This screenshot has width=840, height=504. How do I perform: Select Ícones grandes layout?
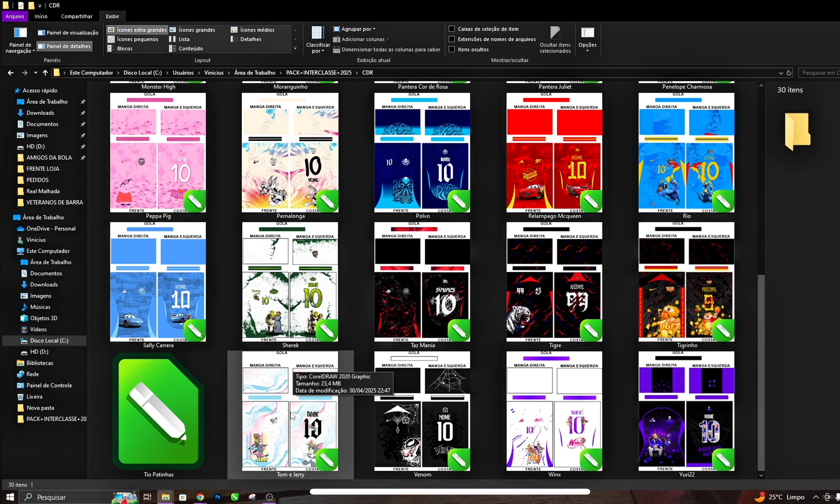(x=193, y=30)
